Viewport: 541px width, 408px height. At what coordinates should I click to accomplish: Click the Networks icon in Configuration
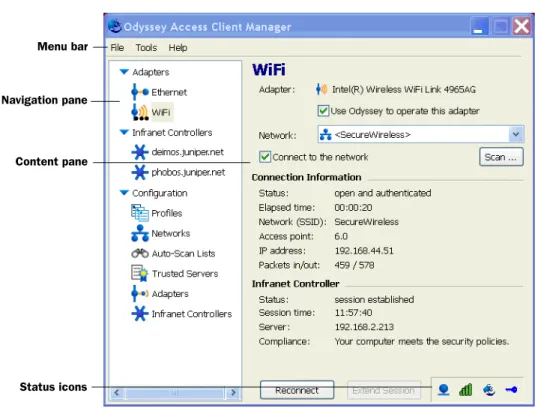coord(140,233)
